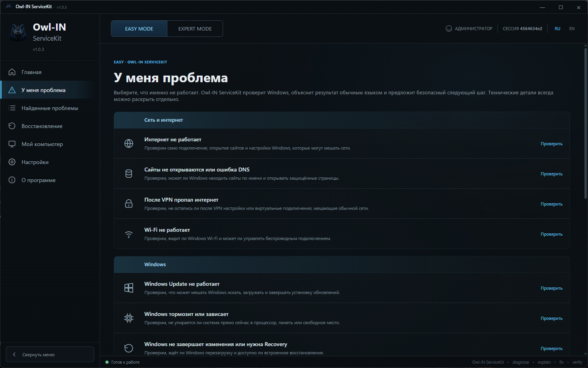Click the database icon for DNS error row
Image resolution: width=588 pixels, height=368 pixels.
coord(129,174)
